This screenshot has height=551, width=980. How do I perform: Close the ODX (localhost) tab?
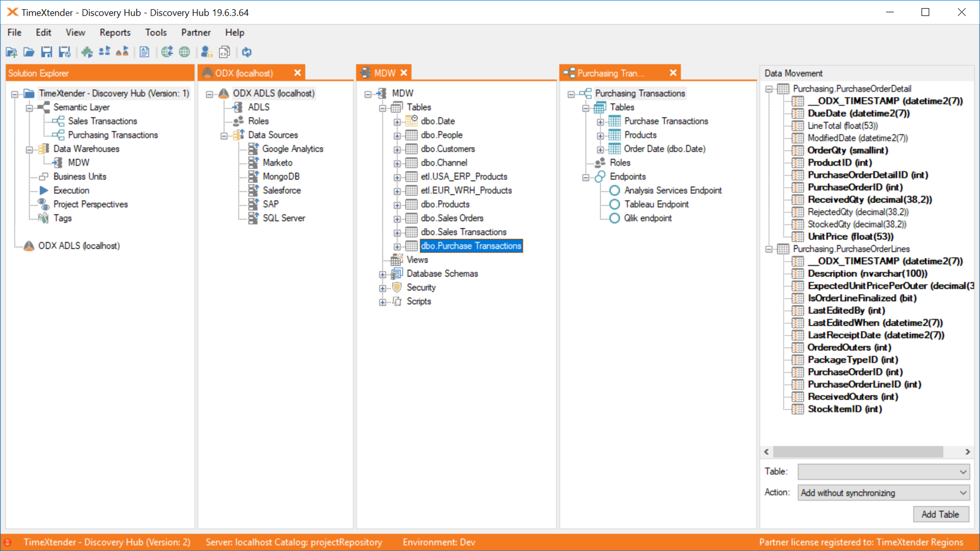click(x=297, y=73)
